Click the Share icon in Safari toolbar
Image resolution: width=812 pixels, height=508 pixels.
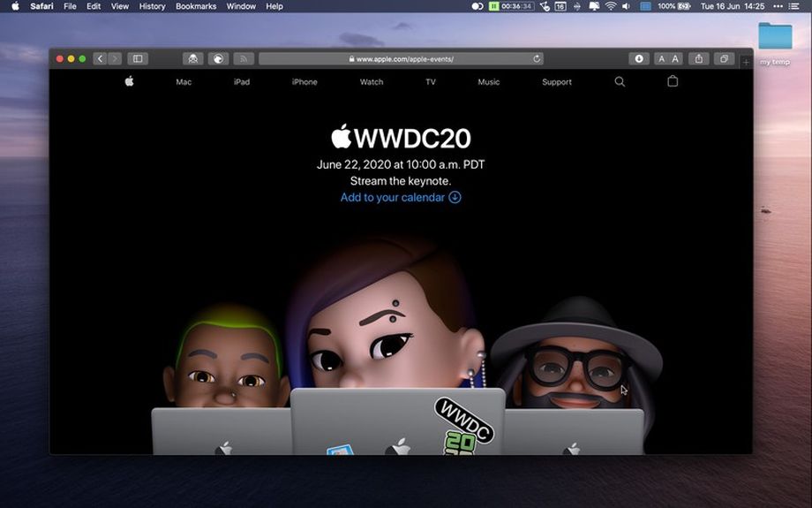point(699,59)
